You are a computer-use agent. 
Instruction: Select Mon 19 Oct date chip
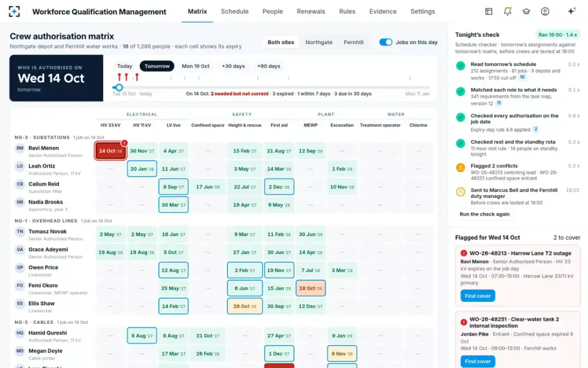click(196, 66)
